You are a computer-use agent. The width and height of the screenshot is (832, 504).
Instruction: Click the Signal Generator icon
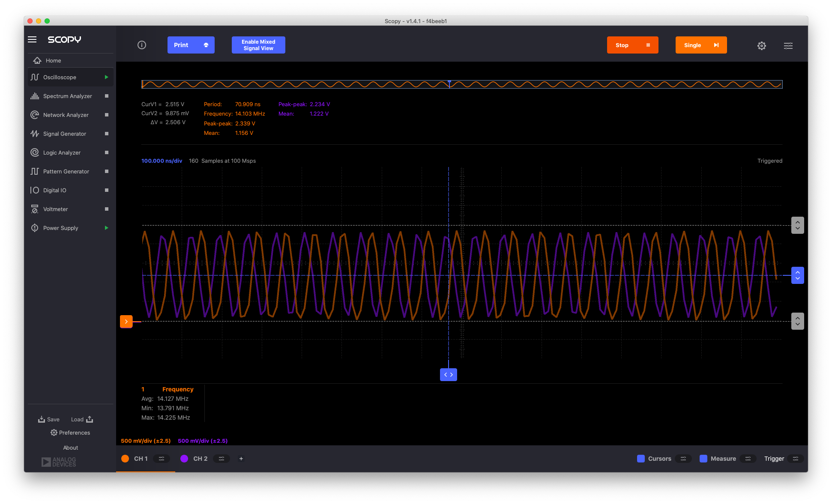pos(33,134)
